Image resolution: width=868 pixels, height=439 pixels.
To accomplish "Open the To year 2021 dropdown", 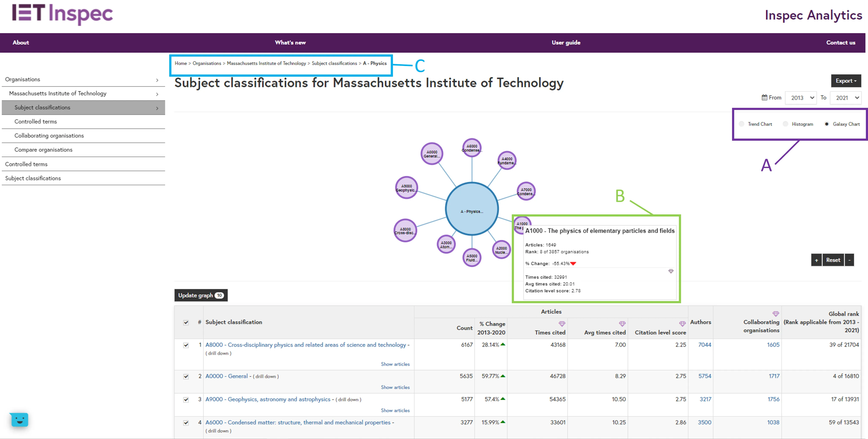I will pyautogui.click(x=845, y=98).
